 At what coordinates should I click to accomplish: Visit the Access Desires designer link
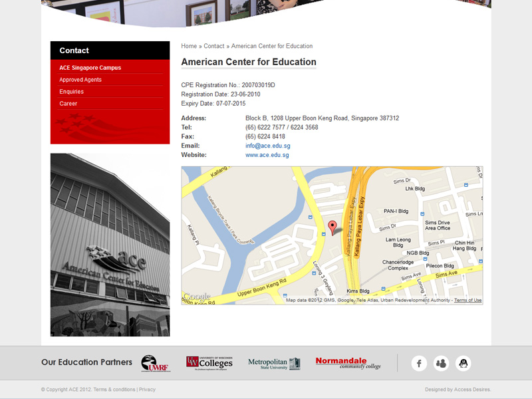[472, 390]
